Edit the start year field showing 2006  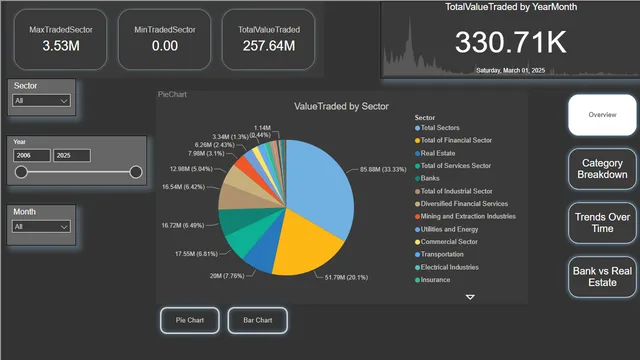[32, 156]
